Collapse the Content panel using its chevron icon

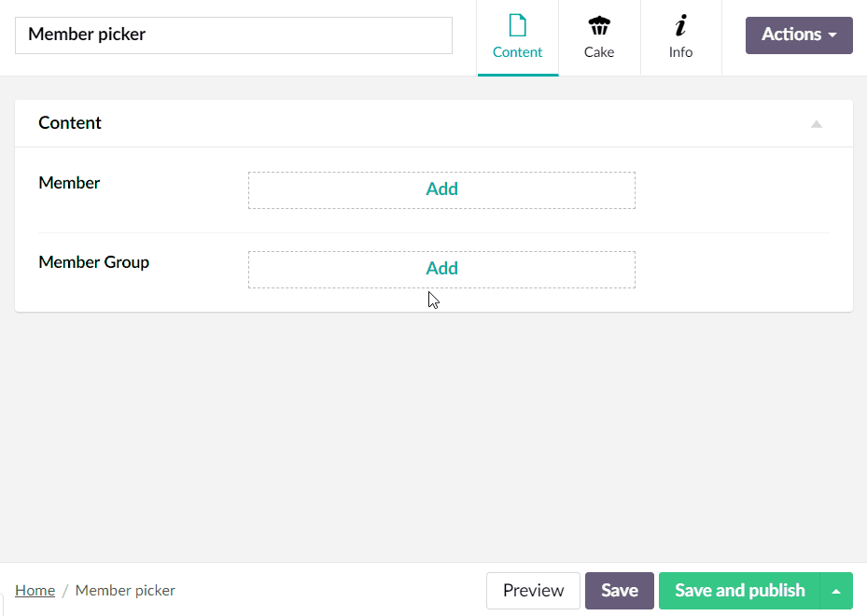pyautogui.click(x=817, y=123)
